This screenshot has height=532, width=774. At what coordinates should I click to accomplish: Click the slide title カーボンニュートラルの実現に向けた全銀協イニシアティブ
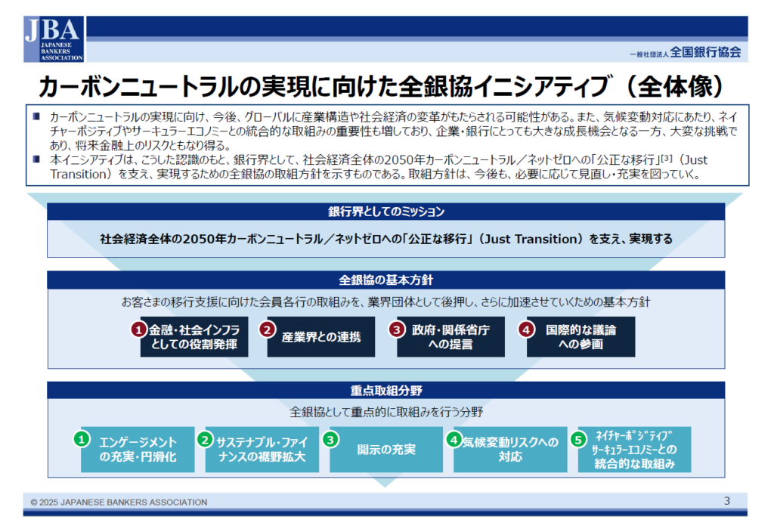click(x=382, y=86)
